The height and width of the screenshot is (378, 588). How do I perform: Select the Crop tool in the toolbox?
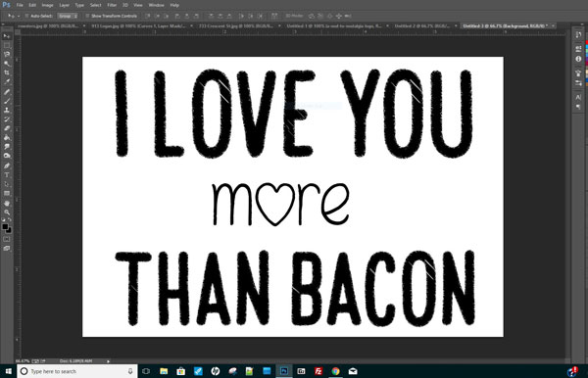pyautogui.click(x=7, y=72)
